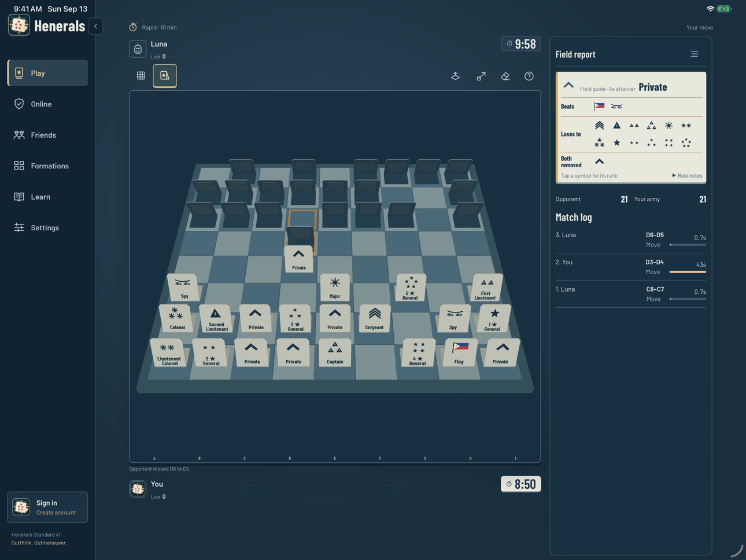Click Luna's 9:58 clock

click(521, 44)
